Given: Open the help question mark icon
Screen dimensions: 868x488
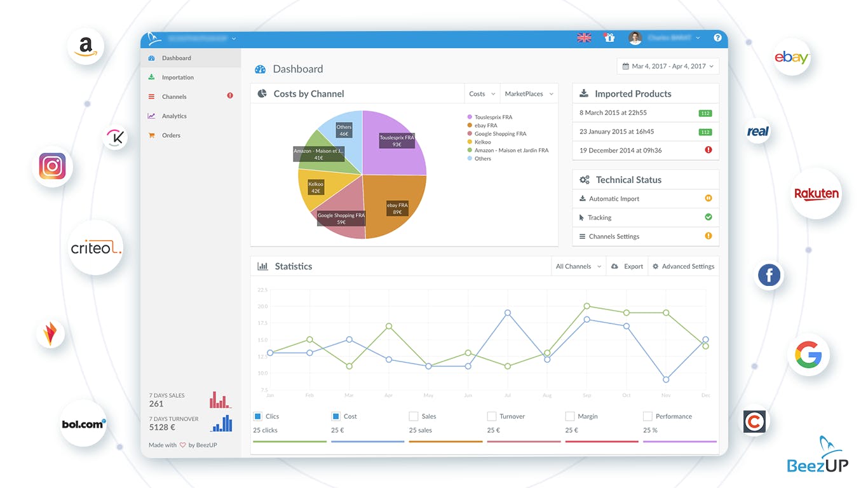Looking at the screenshot, I should coord(717,38).
